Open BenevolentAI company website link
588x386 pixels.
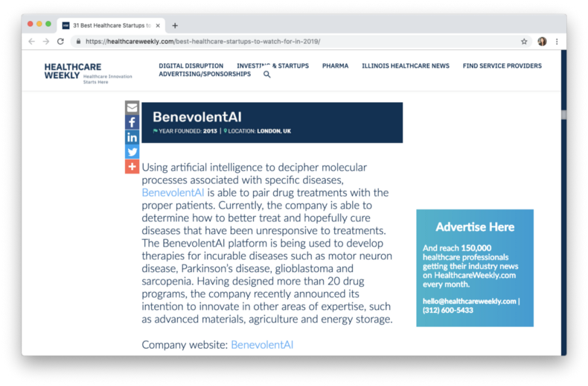262,345
